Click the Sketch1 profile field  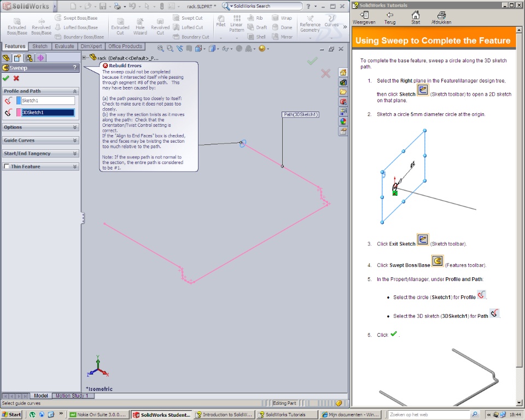[x=48, y=101]
